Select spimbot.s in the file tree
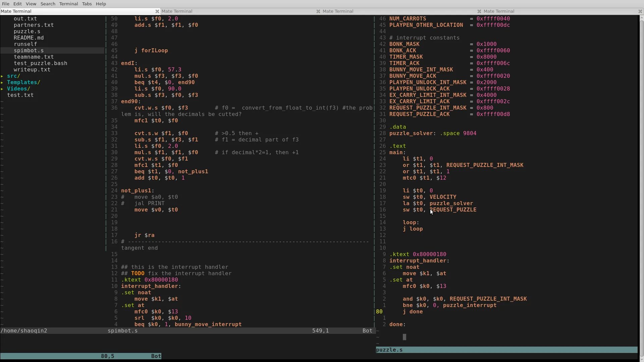The width and height of the screenshot is (644, 362). point(29,51)
